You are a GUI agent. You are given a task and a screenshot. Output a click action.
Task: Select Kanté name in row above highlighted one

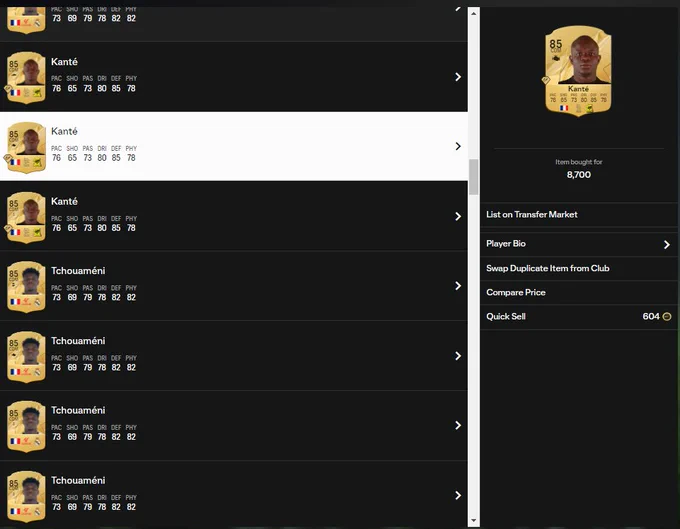[64, 62]
